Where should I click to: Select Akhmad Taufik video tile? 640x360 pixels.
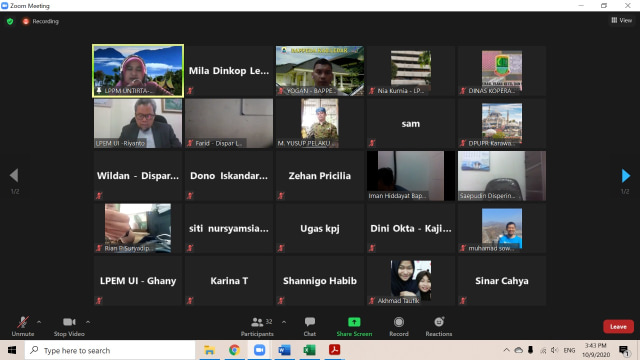(x=411, y=281)
